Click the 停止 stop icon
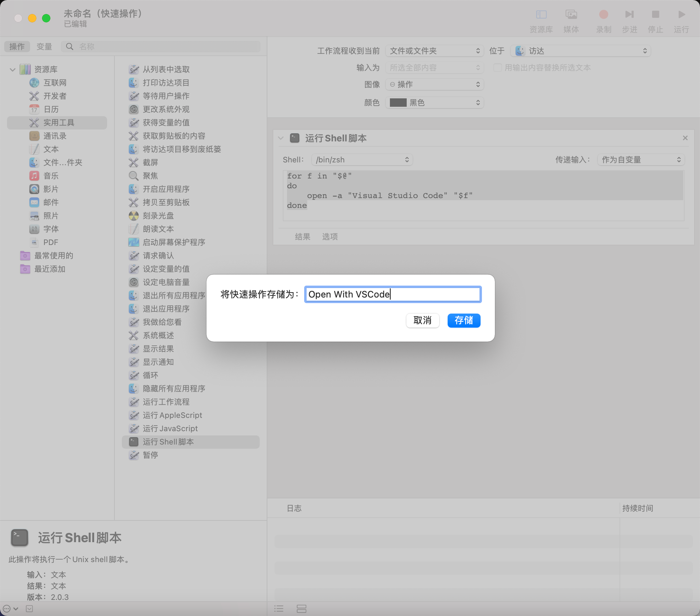The width and height of the screenshot is (700, 616). click(655, 15)
